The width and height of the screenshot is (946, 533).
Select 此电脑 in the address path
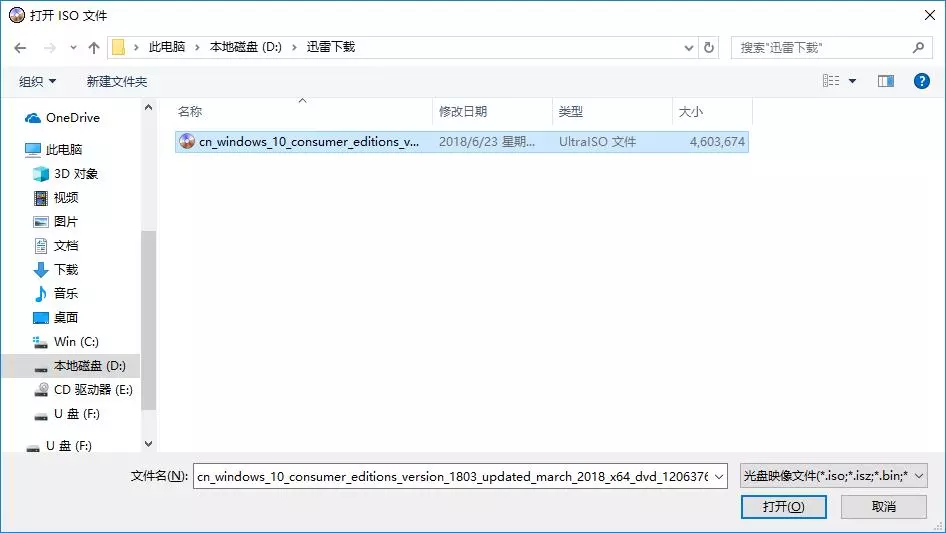tap(167, 47)
